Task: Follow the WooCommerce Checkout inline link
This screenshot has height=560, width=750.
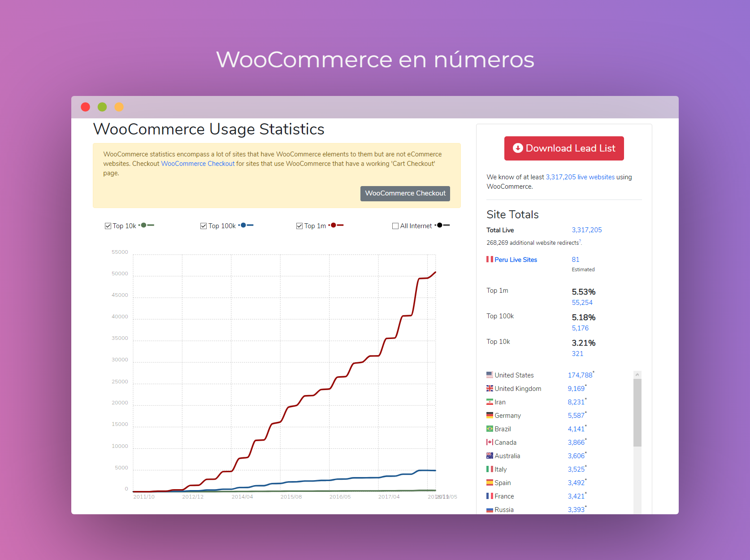Action: [x=198, y=164]
